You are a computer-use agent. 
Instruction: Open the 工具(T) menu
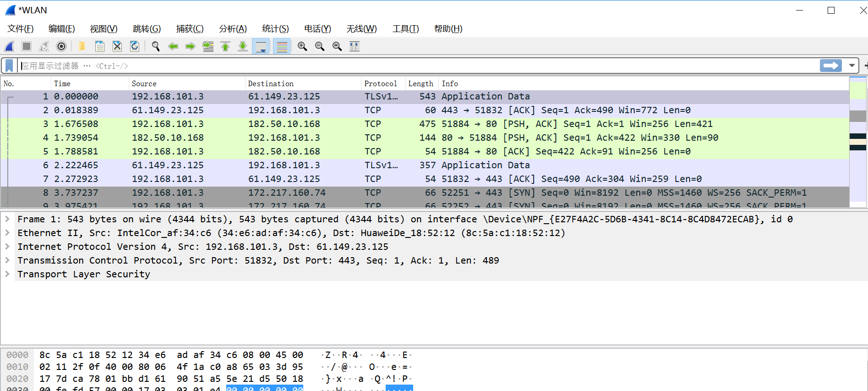406,29
